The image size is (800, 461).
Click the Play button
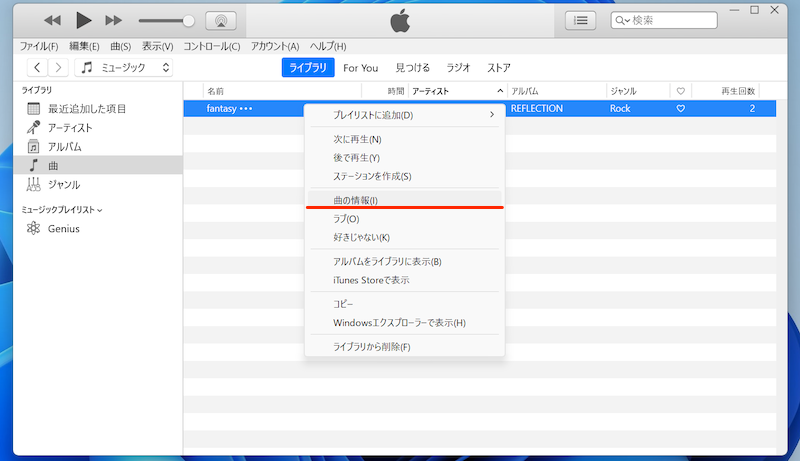[x=84, y=20]
